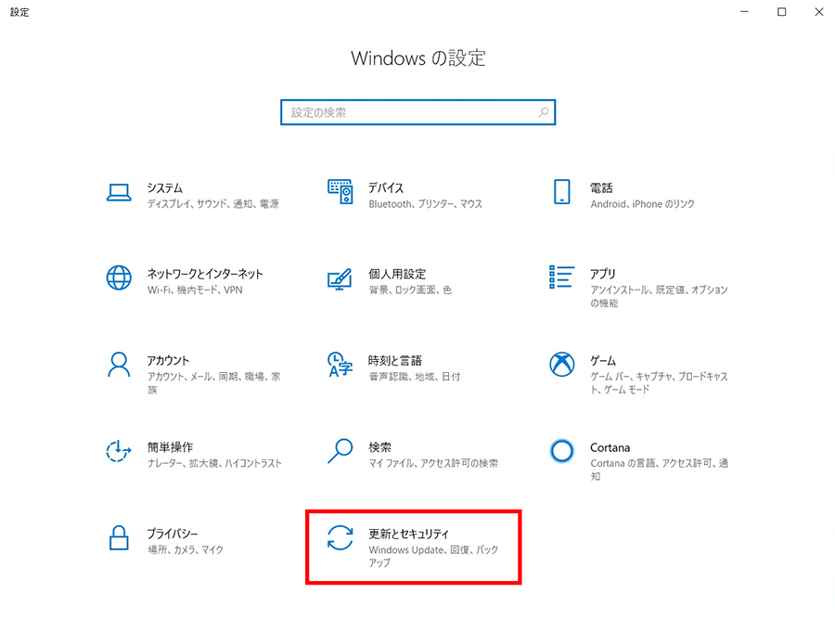Image resolution: width=835 pixels, height=644 pixels.
Task: Go to 簡単操作 label
Action: [x=170, y=447]
